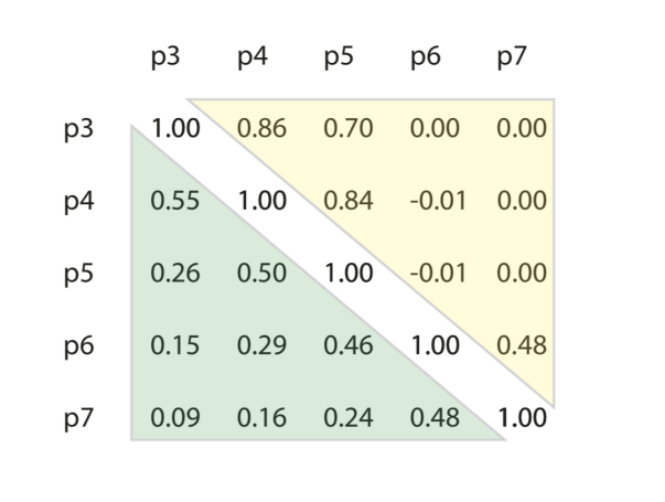This screenshot has height=502, width=665.
Task: Select the 0.09 cell in row p7
Action: coord(175,417)
